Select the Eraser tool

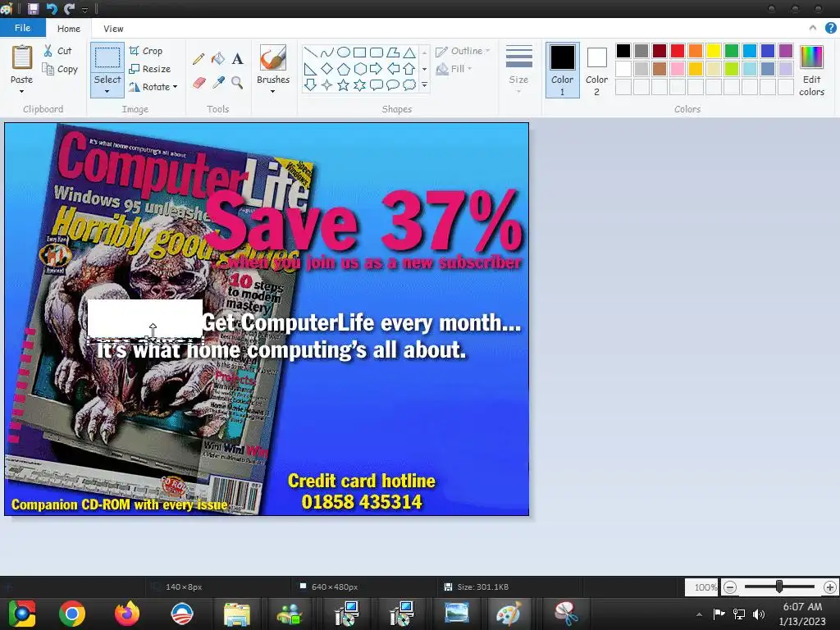click(x=199, y=83)
